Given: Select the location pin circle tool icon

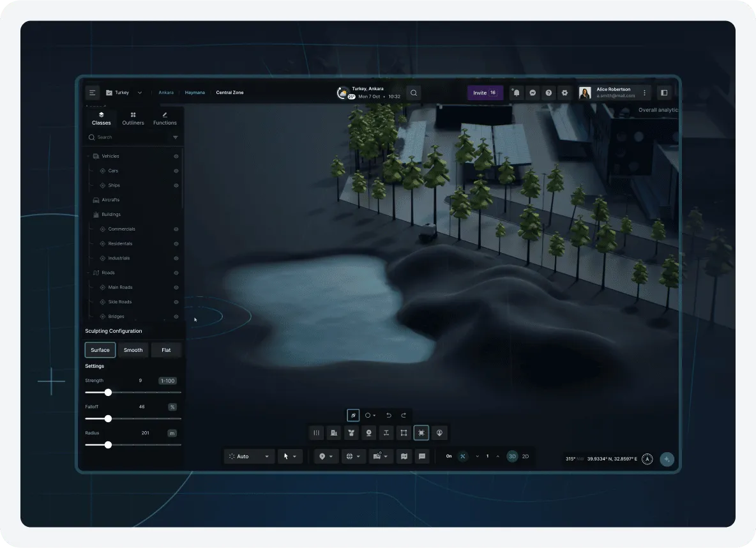Looking at the screenshot, I should pos(439,432).
